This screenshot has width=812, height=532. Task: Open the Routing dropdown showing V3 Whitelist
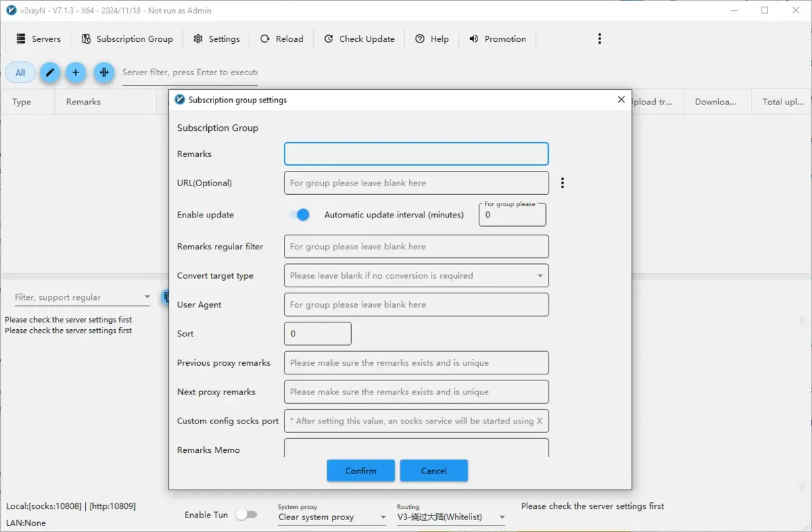(502, 517)
